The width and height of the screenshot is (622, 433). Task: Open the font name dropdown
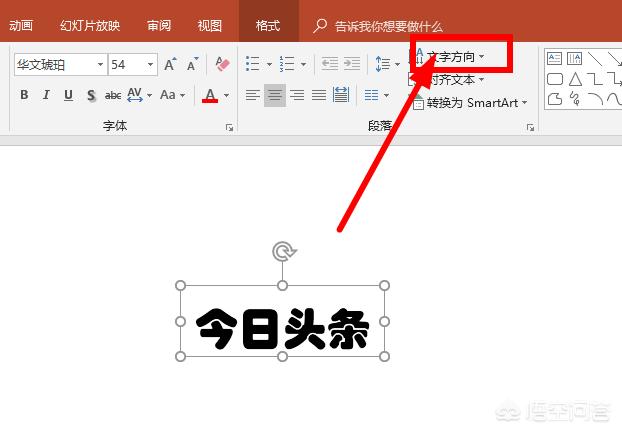click(x=100, y=65)
